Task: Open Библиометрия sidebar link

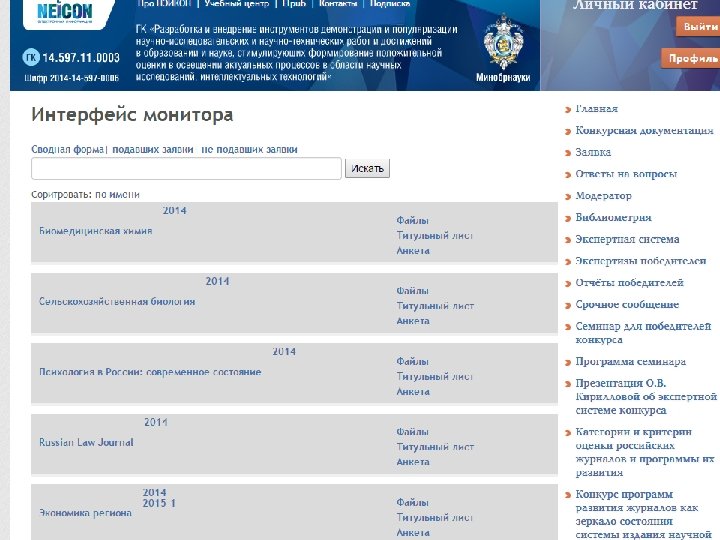Action: coord(613,217)
